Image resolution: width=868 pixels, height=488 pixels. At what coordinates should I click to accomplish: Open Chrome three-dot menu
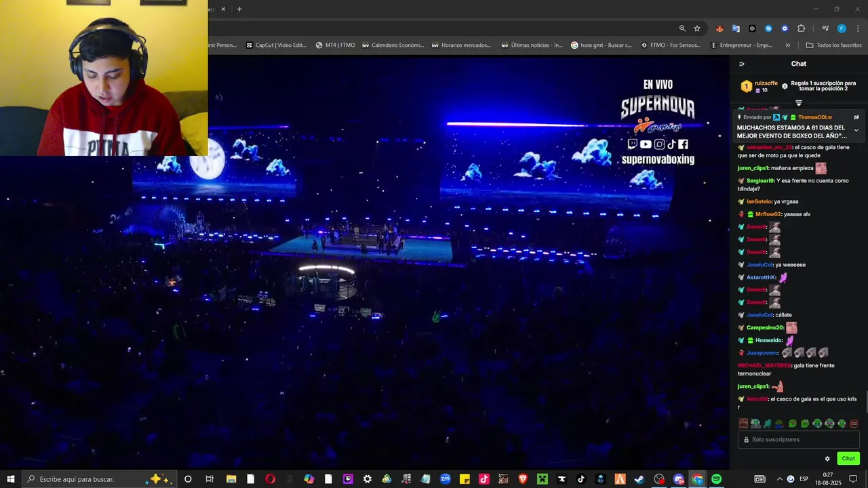pyautogui.click(x=858, y=28)
